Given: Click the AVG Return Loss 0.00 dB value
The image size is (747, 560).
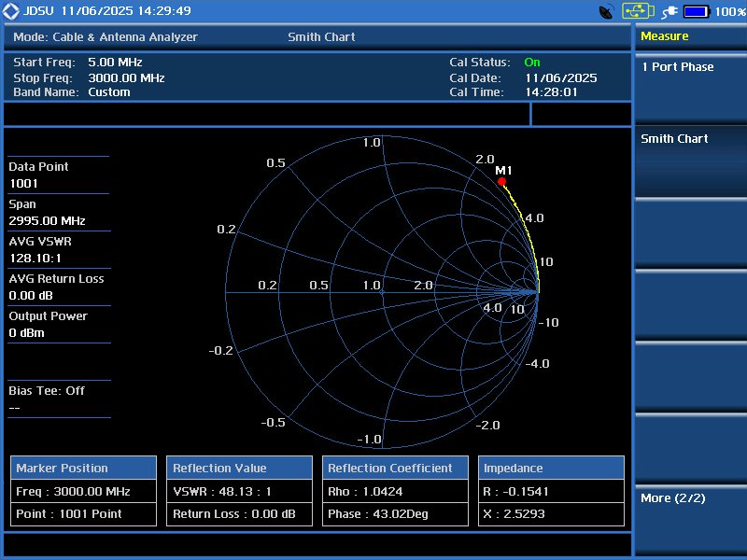Looking at the screenshot, I should click(31, 296).
